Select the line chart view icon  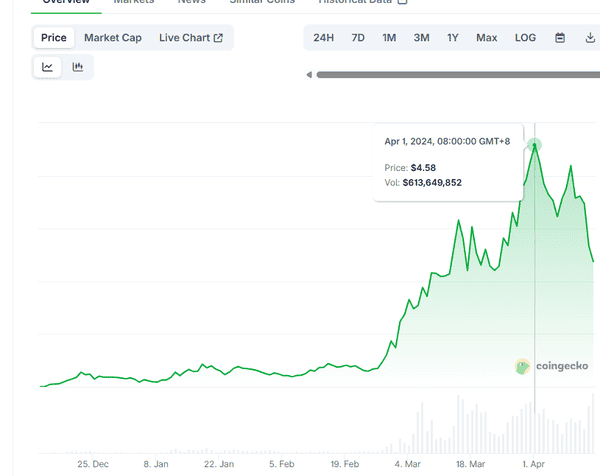(47, 68)
